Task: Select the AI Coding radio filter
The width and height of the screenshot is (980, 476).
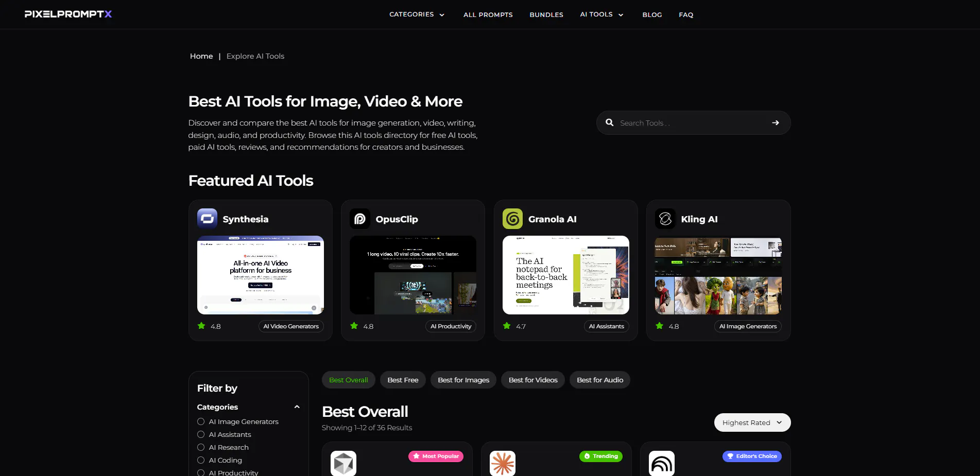Action: pos(201,460)
